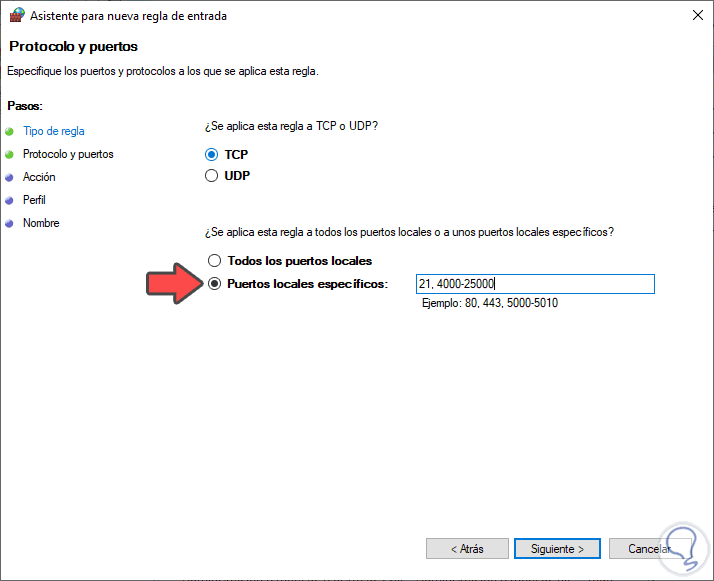Click the blue bullet beside Acción

point(9,177)
